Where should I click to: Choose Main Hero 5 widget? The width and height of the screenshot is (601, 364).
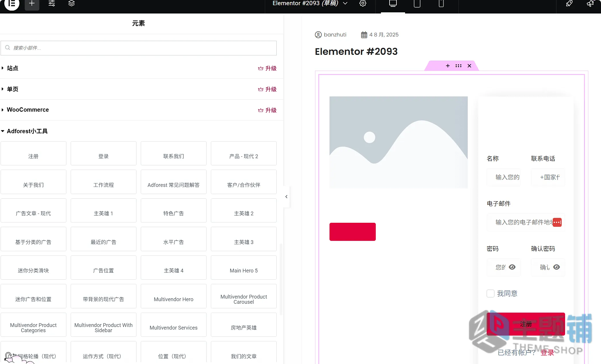(244, 268)
